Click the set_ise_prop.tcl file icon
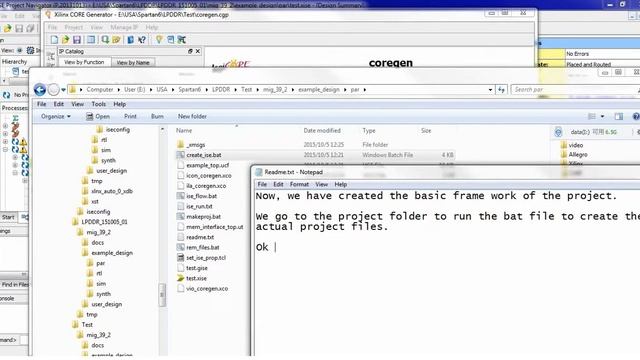 [x=181, y=258]
